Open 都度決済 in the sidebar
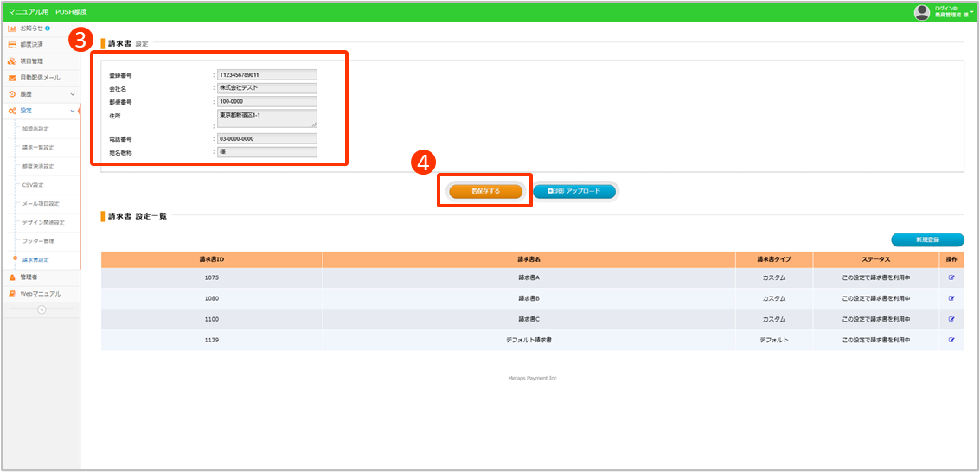 [x=32, y=44]
